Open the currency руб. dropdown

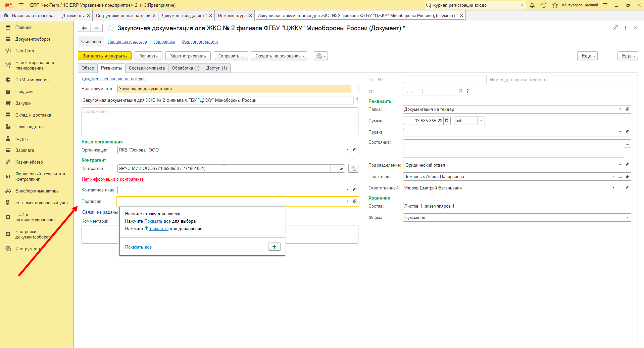click(x=481, y=121)
